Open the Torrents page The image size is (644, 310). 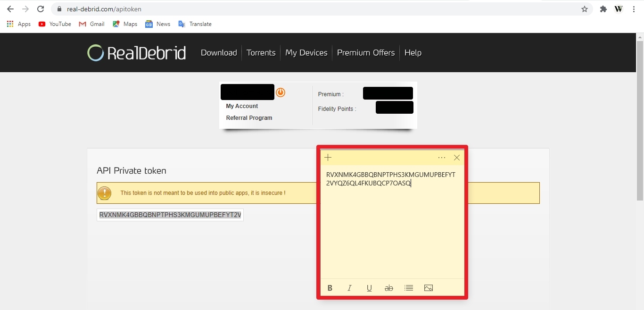(261, 52)
